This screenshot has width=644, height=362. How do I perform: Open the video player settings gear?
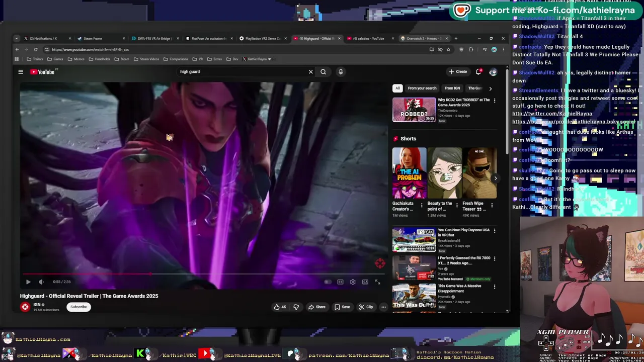click(x=353, y=282)
